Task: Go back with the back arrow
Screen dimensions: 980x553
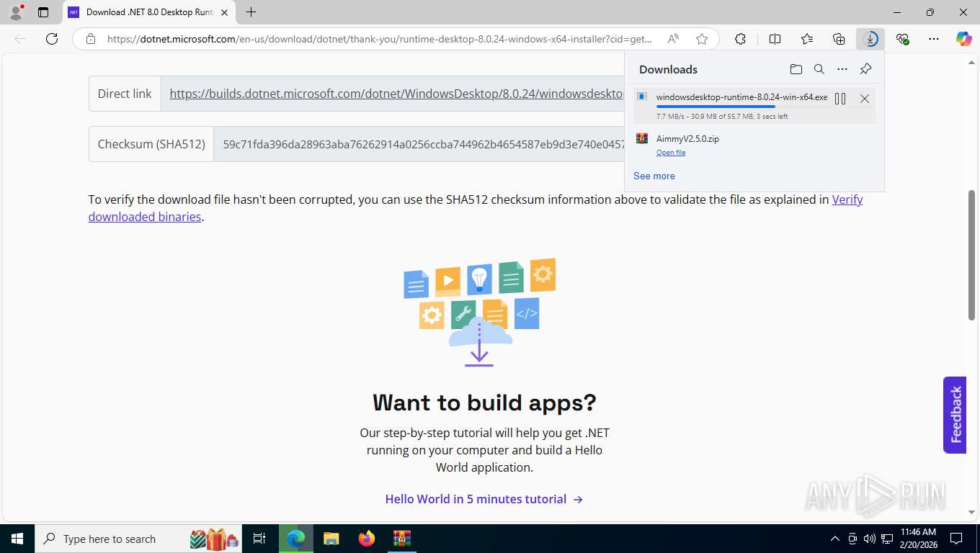Action: coord(20,39)
